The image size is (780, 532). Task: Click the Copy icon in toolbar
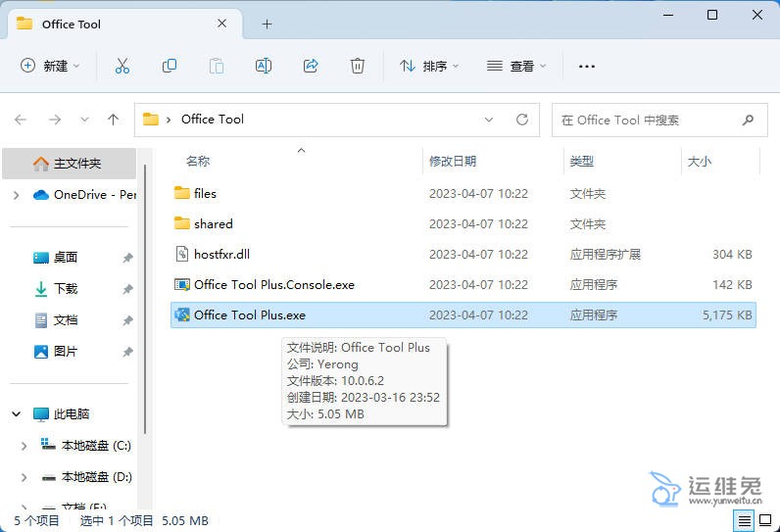(170, 66)
